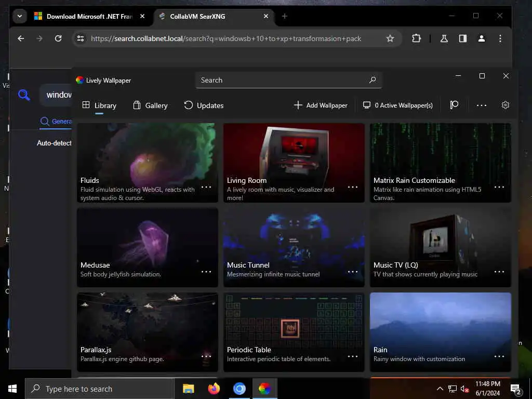Screen dimensions: 532x399
Task: Open Lively Wallpaper settings gear
Action: click(505, 105)
